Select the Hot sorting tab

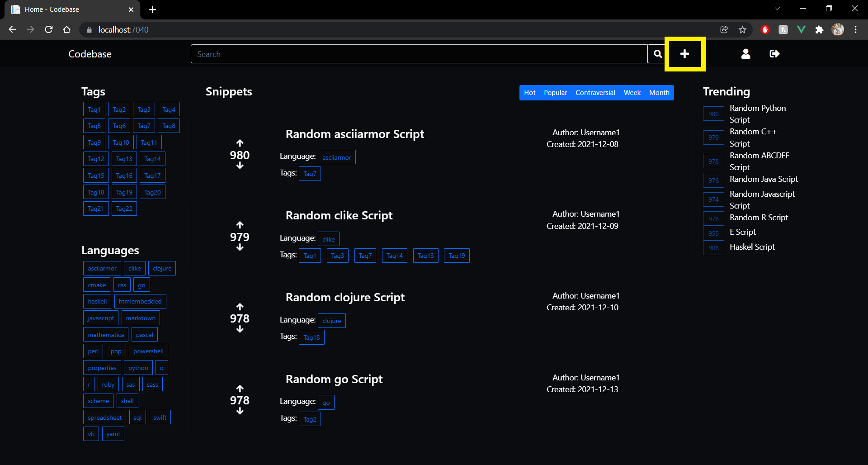click(529, 93)
